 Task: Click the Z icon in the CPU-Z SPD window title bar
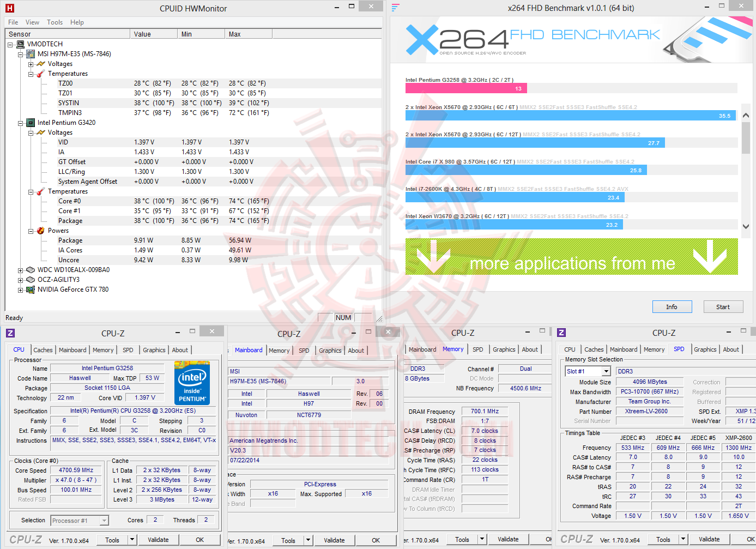[x=561, y=333]
